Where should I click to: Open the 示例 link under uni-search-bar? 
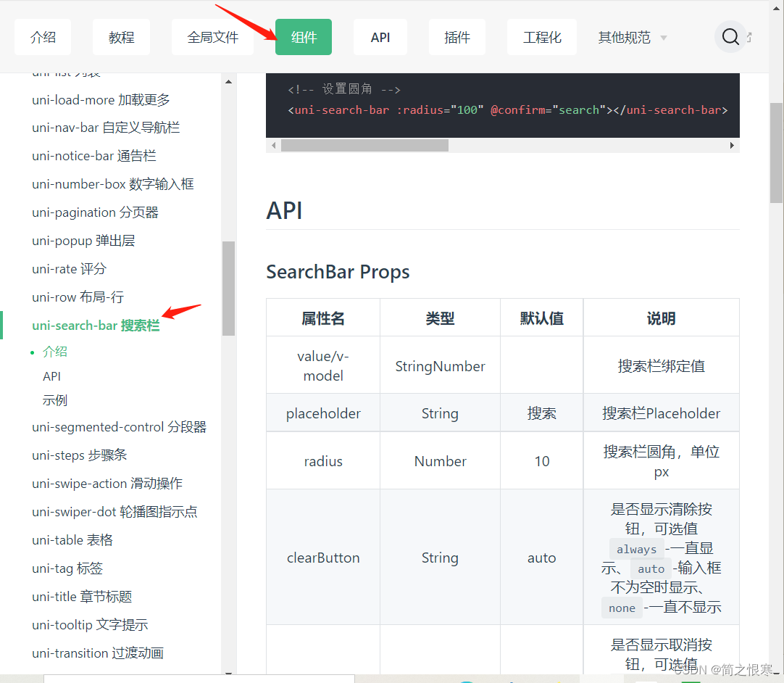pos(54,400)
